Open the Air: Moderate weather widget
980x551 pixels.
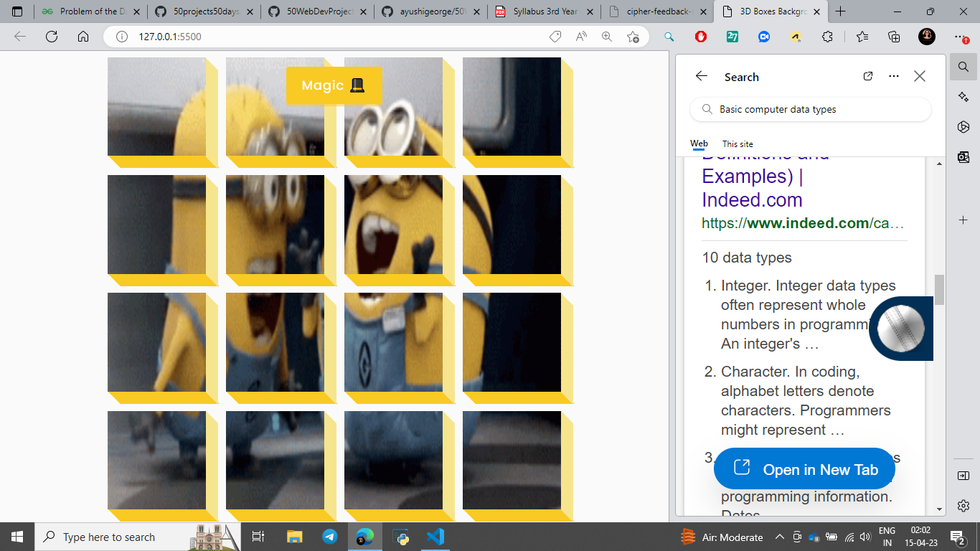click(x=722, y=537)
